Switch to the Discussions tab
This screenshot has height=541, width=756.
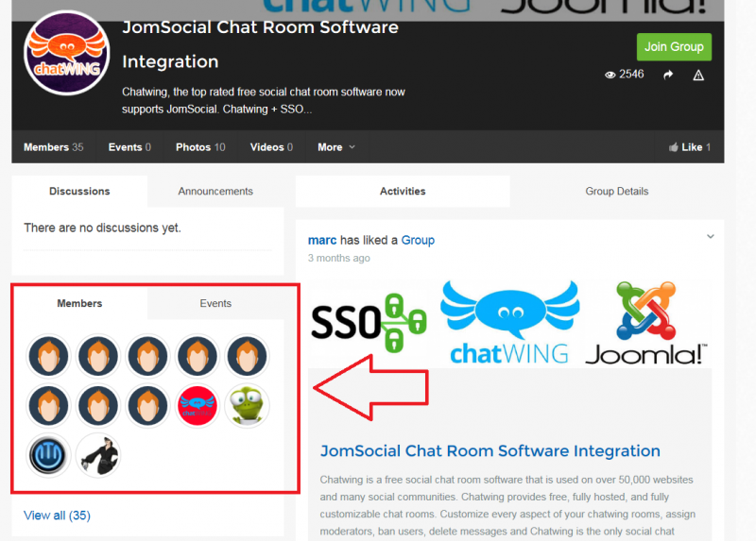79,192
